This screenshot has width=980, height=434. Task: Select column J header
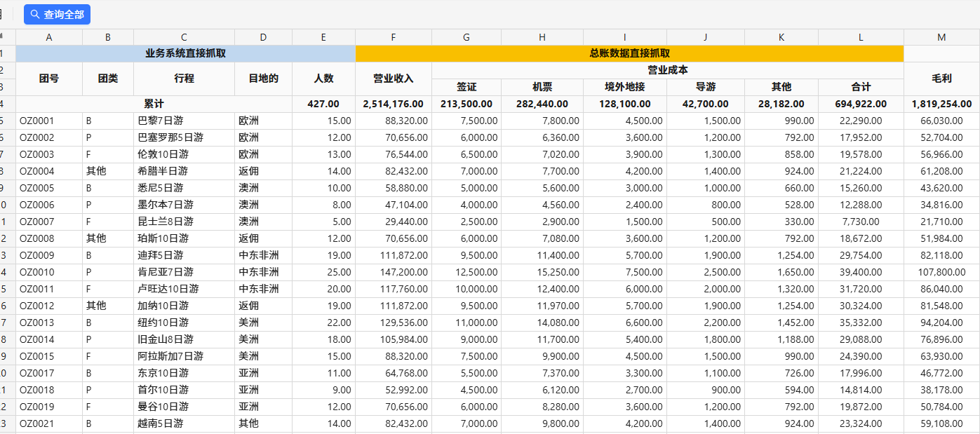[x=706, y=37]
